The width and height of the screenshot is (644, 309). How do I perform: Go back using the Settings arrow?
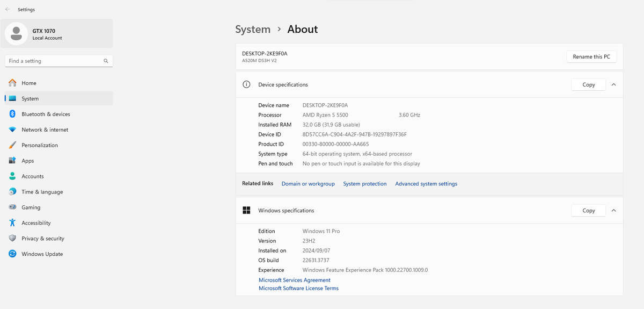click(x=8, y=10)
